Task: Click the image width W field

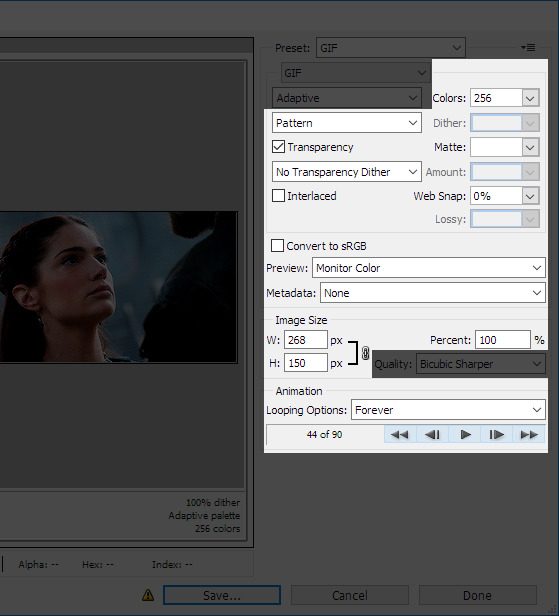Action: 306,340
